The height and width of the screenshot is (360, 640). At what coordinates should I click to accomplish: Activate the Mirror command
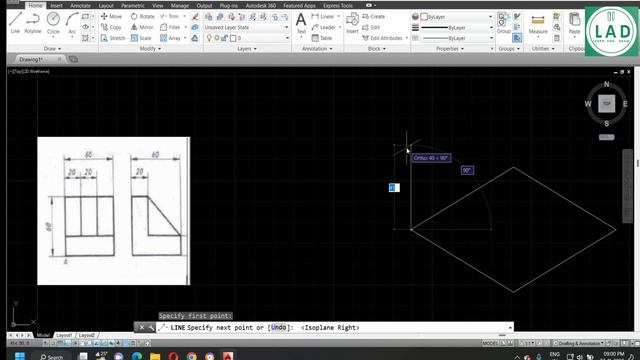coord(142,27)
